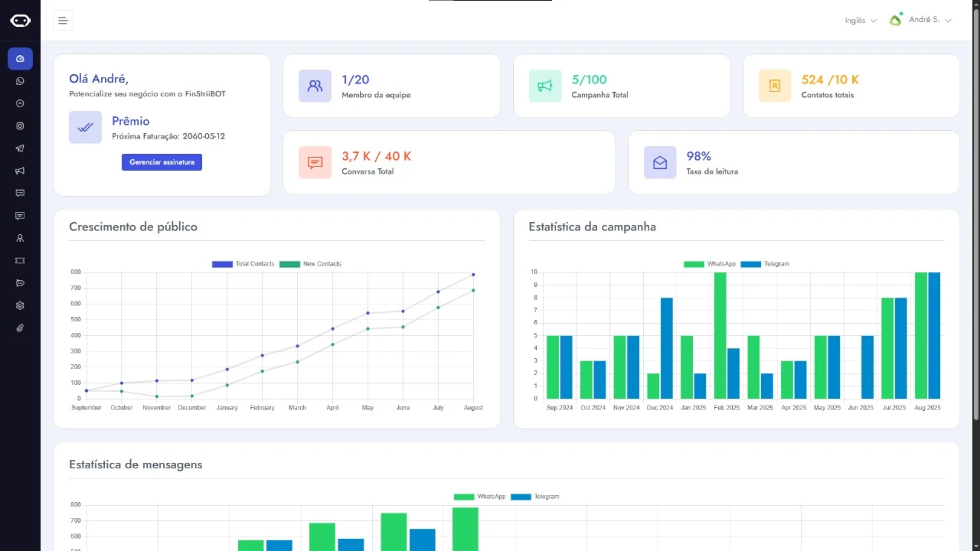The width and height of the screenshot is (980, 551).
Task: Open the Messenger sidebar icon
Action: 20,103
